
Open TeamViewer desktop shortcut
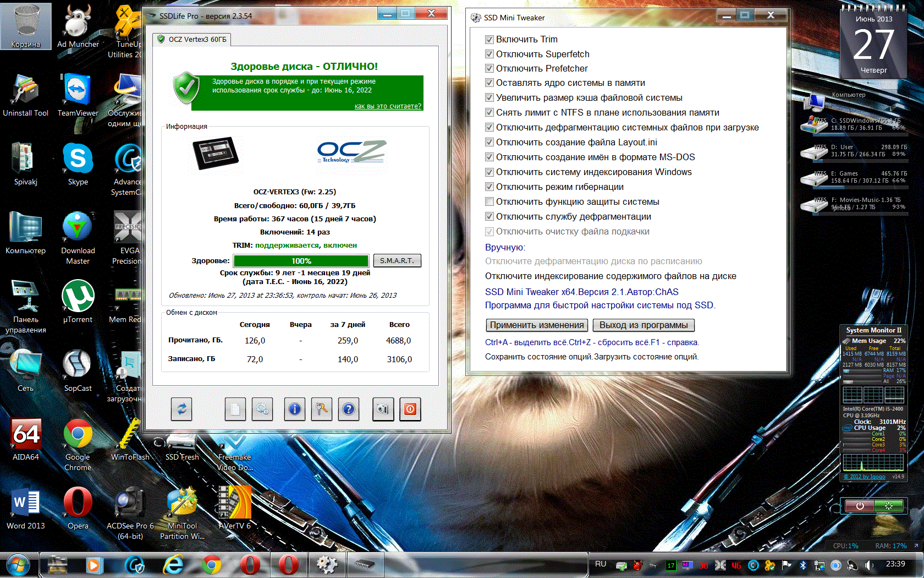point(78,95)
